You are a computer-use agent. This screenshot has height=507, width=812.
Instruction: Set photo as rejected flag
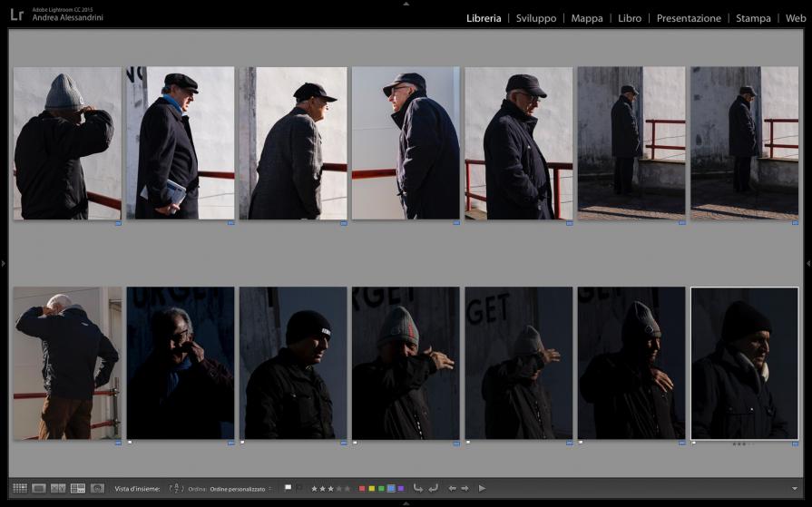click(x=298, y=488)
